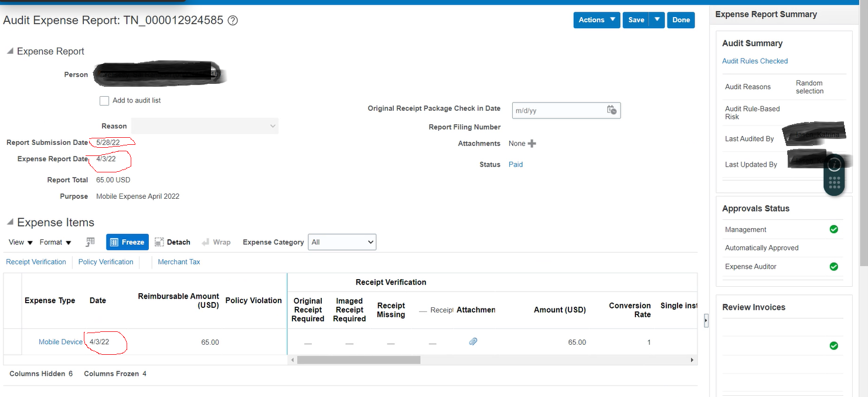Click the Done button
This screenshot has height=397, width=868.
click(x=680, y=19)
